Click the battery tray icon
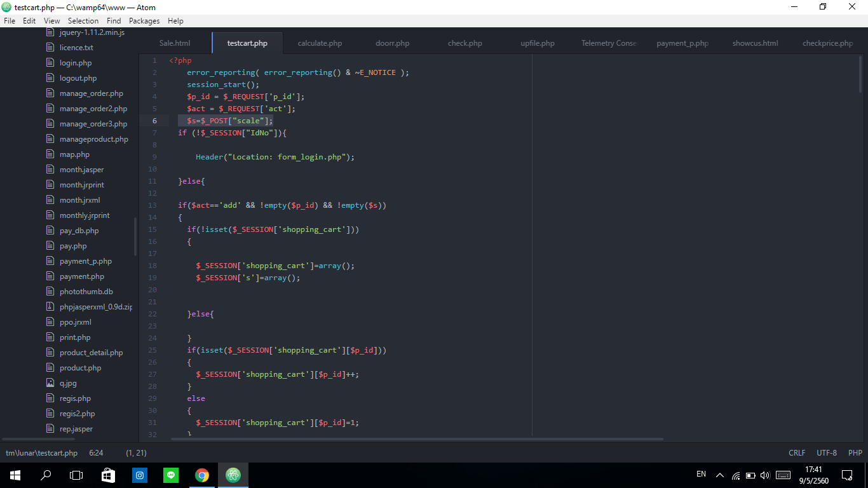The height and width of the screenshot is (488, 868). pyautogui.click(x=750, y=475)
